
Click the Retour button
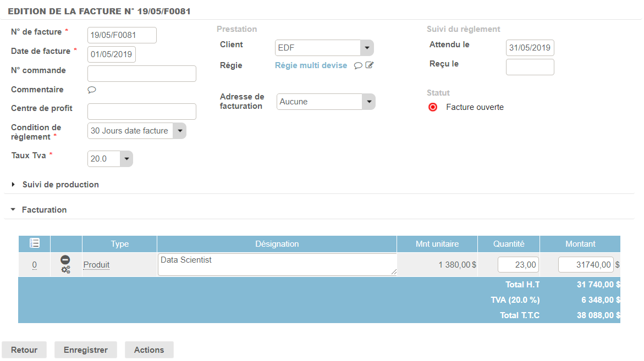[x=24, y=350]
